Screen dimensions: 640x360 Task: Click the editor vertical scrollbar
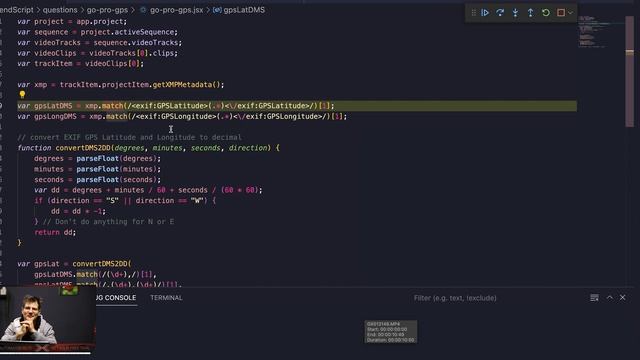pos(629,71)
